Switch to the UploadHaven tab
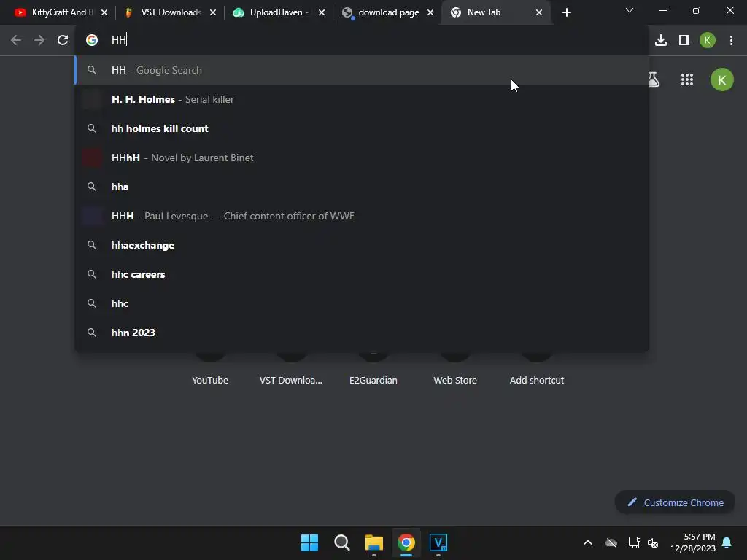Viewport: 747px width, 560px height. pyautogui.click(x=276, y=12)
